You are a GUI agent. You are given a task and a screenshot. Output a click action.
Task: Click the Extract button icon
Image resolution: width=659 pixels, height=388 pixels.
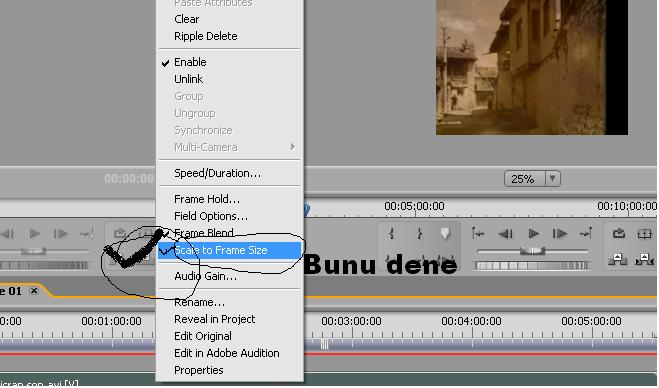[644, 259]
